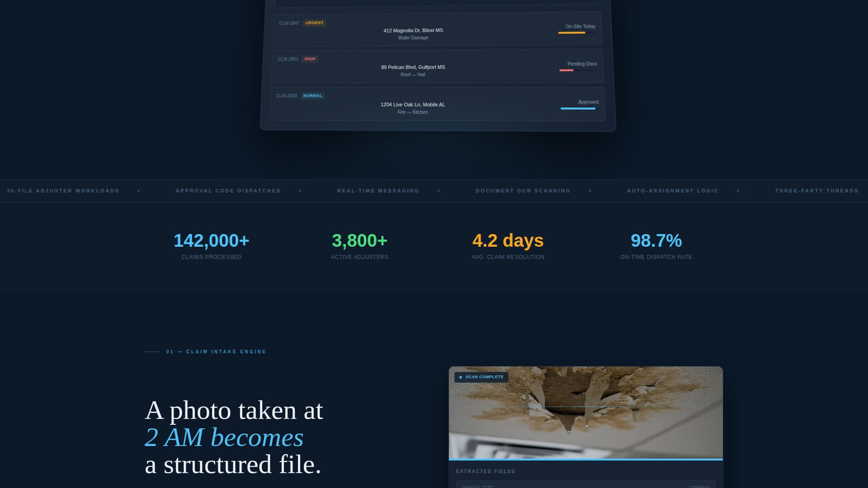Click the NORMAL priority badge on CLM-2839
The width and height of the screenshot is (868, 488).
[313, 95]
